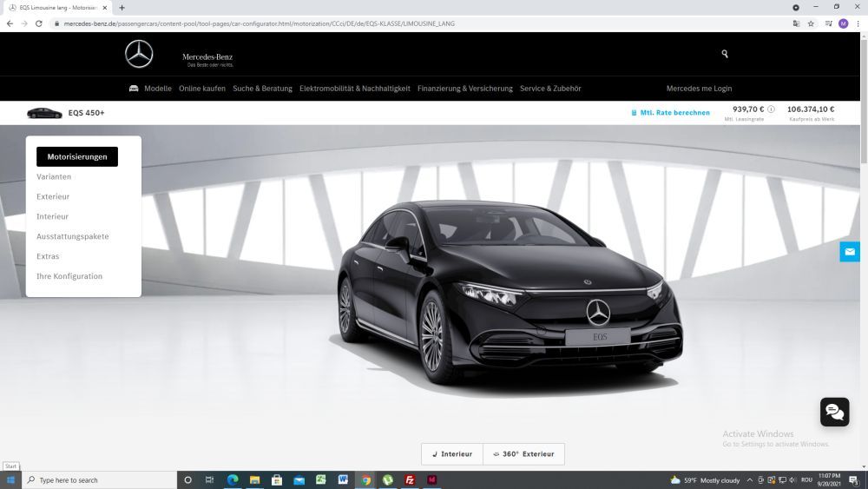This screenshot has height=489, width=868.
Task: Switch to the 360° Exterieur view
Action: point(523,454)
